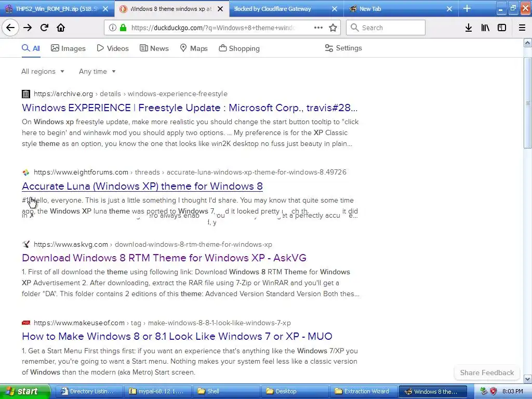Open the browser home page

click(x=61, y=28)
